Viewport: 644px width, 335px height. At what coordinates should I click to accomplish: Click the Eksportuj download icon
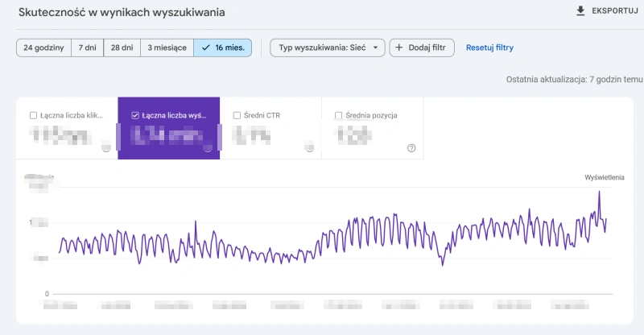coord(580,11)
